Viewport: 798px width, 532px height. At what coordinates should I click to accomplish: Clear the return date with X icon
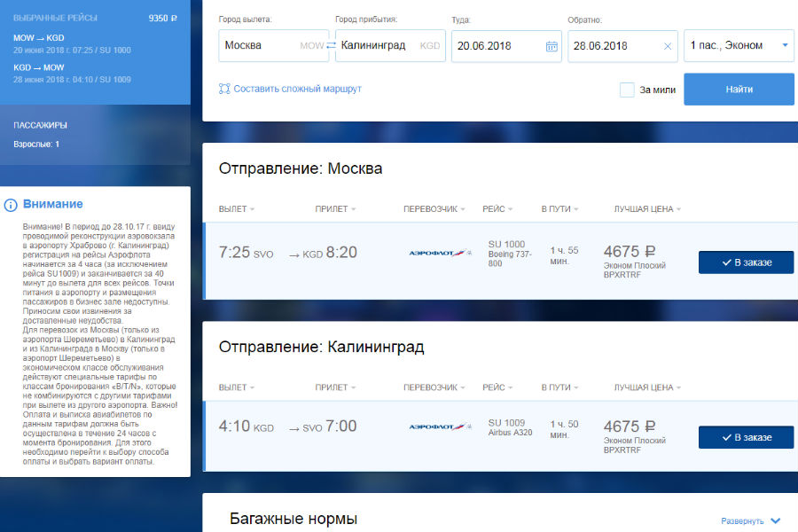668,46
